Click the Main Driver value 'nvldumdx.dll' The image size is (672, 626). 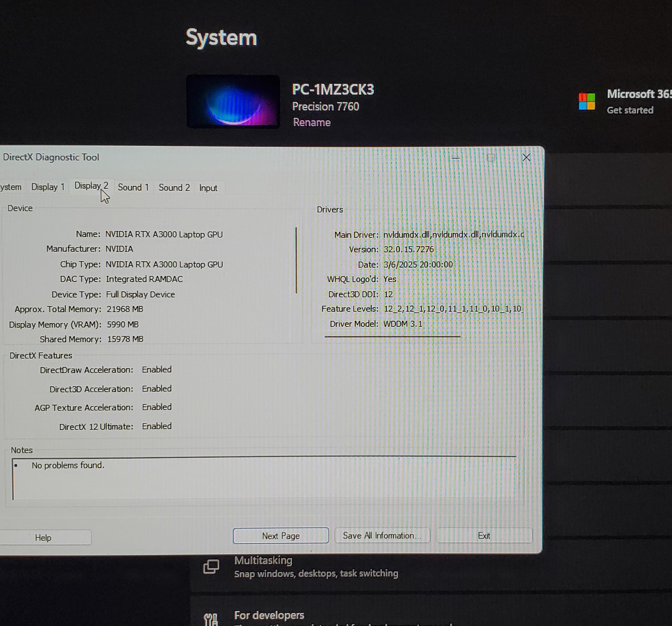click(453, 234)
